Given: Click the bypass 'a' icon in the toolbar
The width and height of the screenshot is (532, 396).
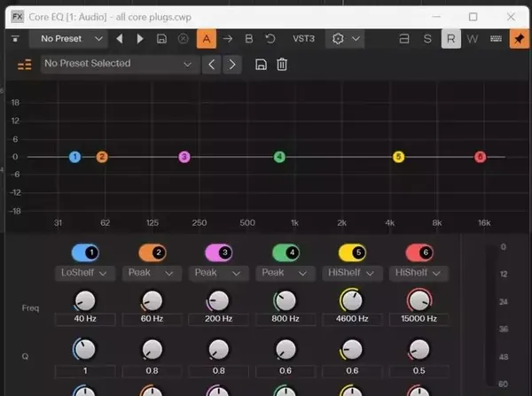Looking at the screenshot, I should coord(404,39).
